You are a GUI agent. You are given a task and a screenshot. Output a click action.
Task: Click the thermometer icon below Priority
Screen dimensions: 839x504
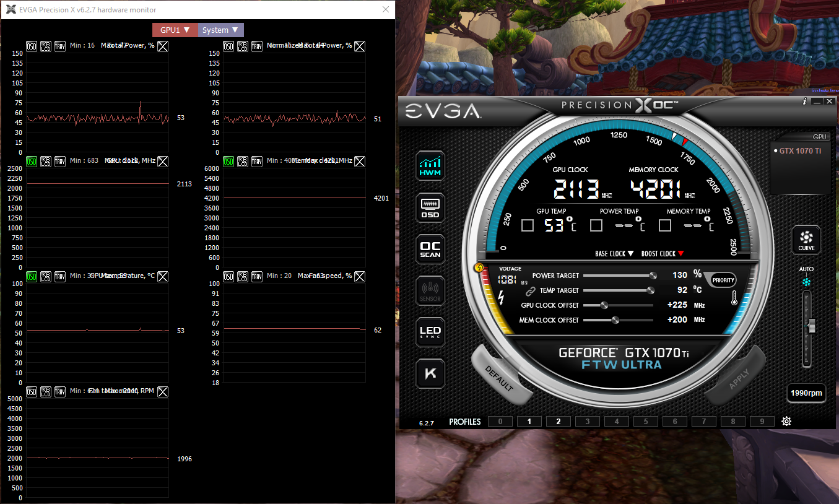(x=734, y=299)
